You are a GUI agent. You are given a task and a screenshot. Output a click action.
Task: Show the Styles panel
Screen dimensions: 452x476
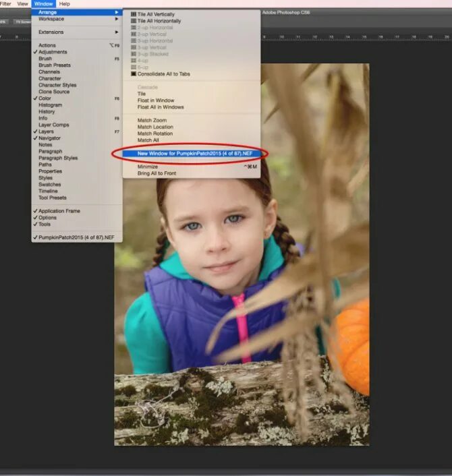[x=77, y=178]
